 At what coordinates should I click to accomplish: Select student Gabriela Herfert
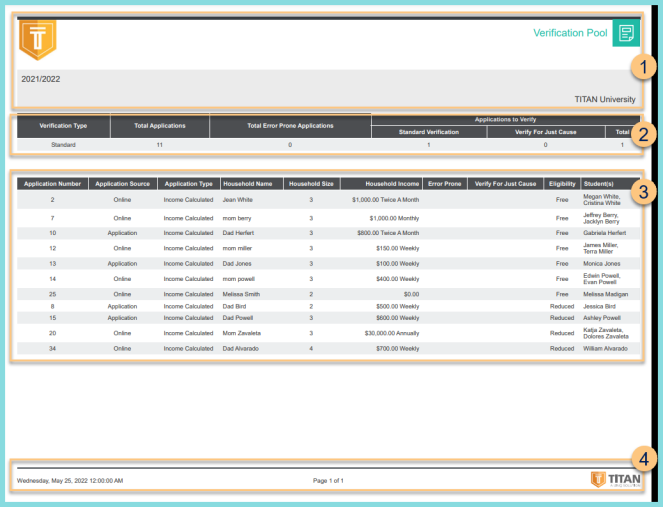pos(605,233)
